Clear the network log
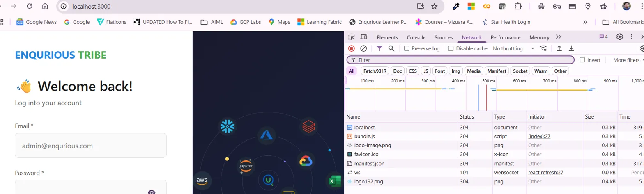 [x=363, y=48]
